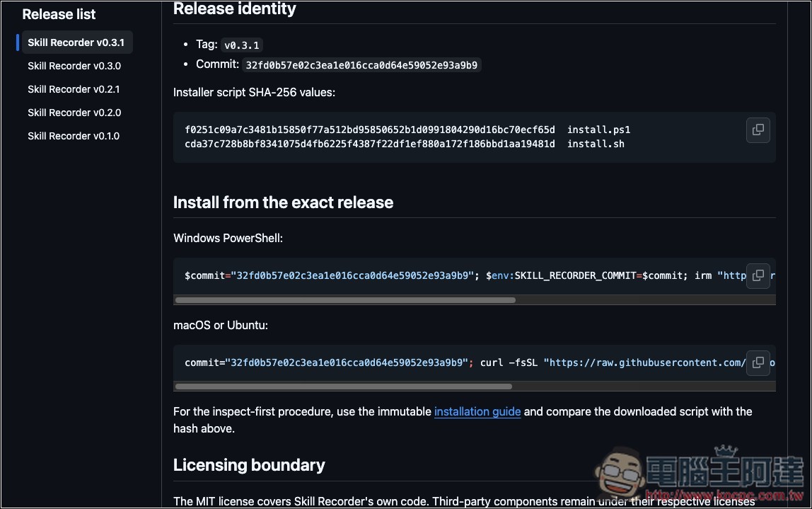Click the raw.githubusercontent.com URL in curl command
812x509 pixels.
[645, 362]
